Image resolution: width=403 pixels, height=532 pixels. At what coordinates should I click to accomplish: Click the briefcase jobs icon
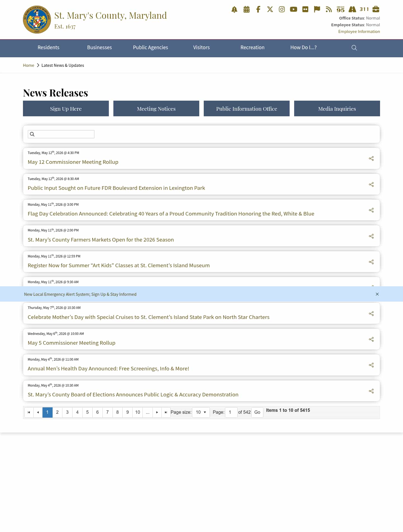376,9
